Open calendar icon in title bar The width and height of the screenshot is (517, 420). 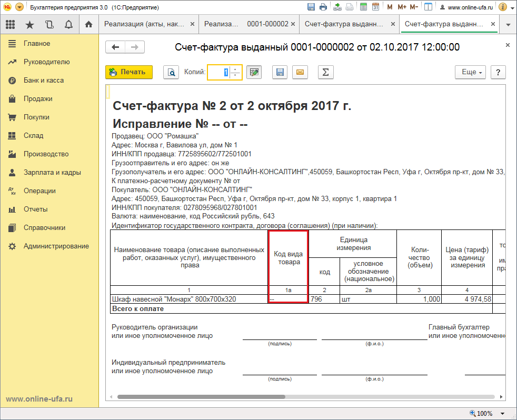click(375, 7)
